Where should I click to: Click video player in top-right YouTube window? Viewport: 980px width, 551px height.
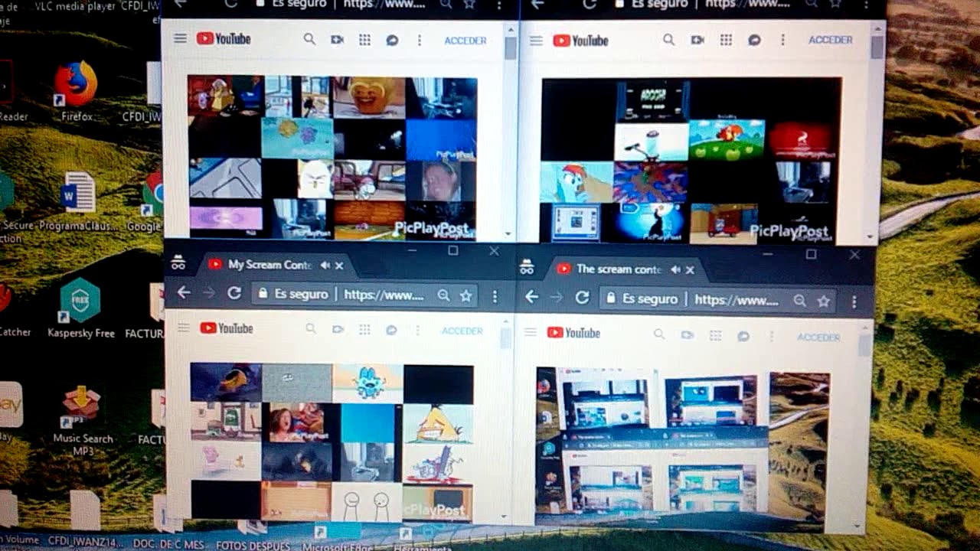pos(691,160)
